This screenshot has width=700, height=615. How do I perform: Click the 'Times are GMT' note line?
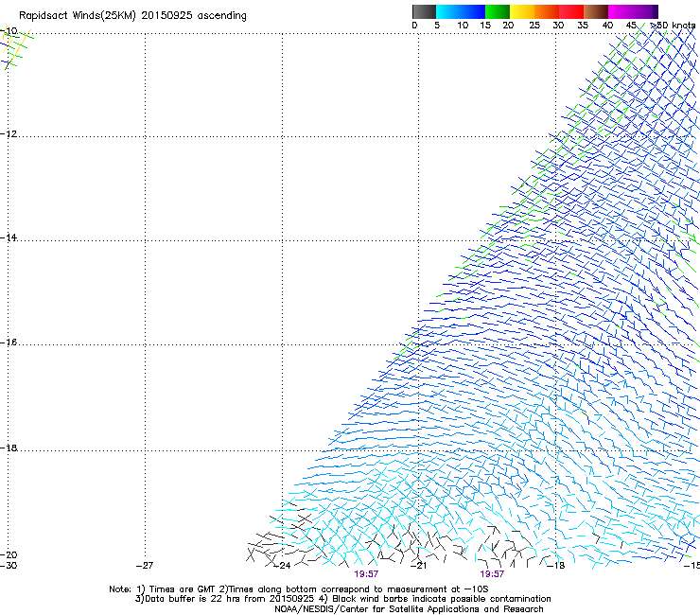299,589
